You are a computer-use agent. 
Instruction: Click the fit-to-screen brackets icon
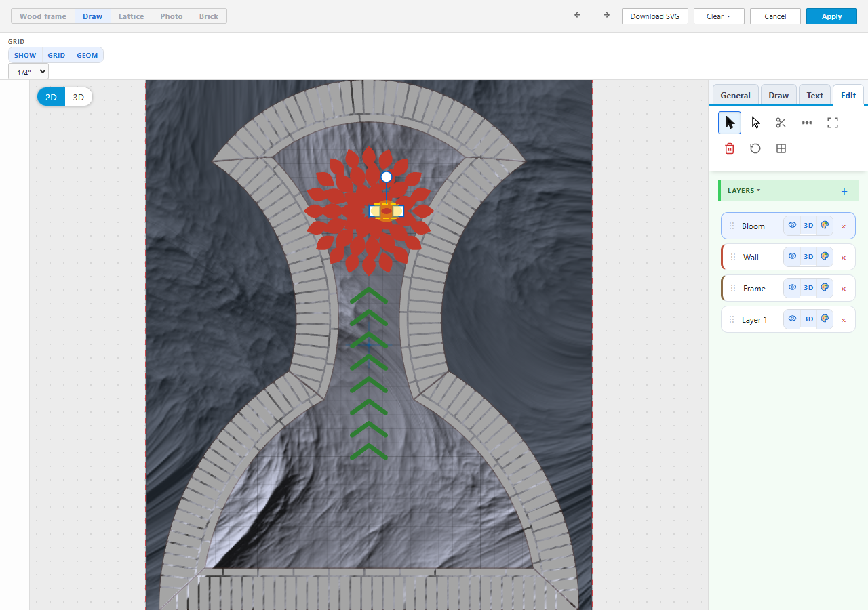click(833, 123)
